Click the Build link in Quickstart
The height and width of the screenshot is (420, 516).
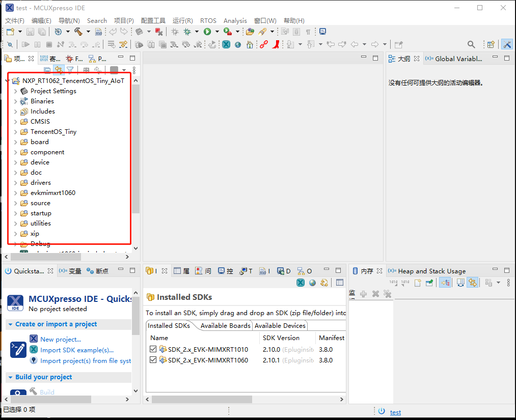point(47,392)
